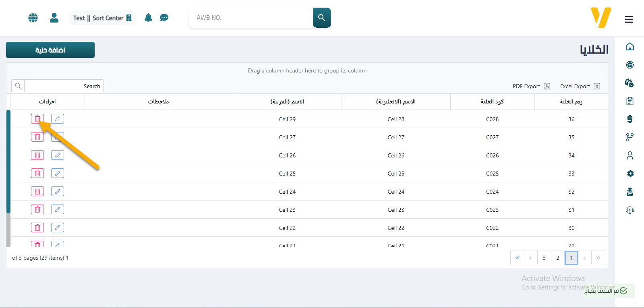Toggle the hamburger main menu

(x=629, y=19)
